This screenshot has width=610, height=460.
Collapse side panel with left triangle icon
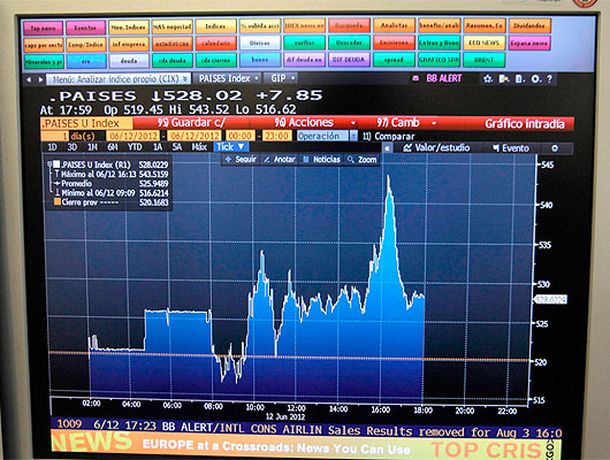point(387,148)
